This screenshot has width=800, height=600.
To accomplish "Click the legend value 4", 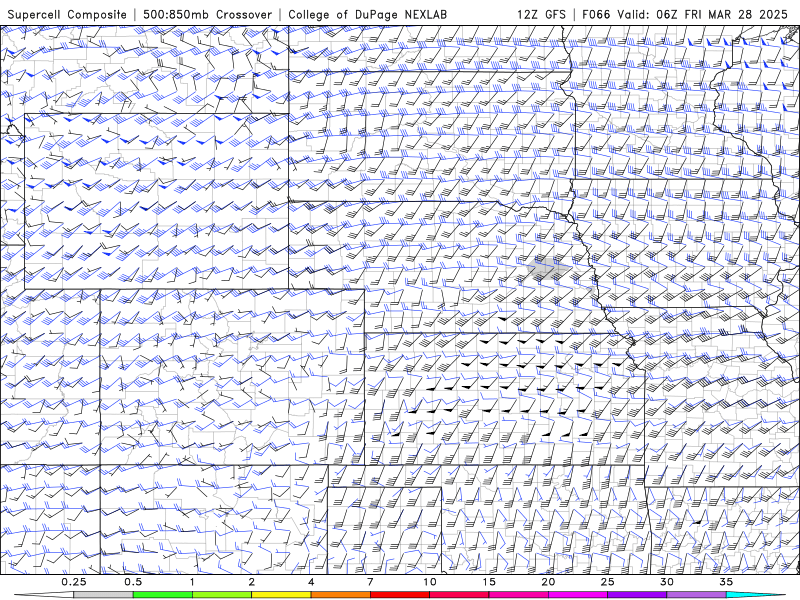I will 311,582.
